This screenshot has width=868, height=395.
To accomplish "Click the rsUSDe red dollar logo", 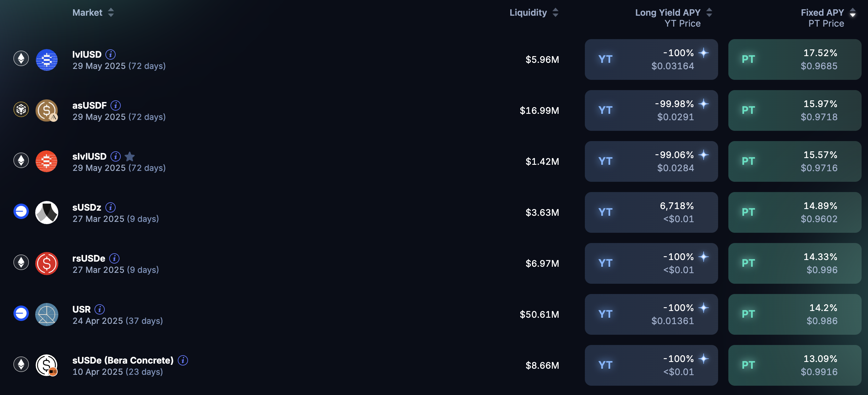I will [x=46, y=264].
